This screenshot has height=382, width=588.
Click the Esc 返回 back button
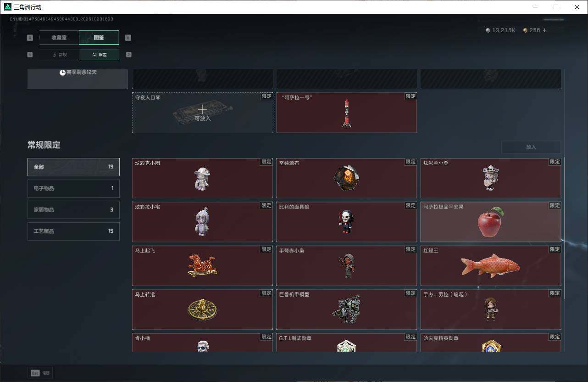click(x=40, y=373)
